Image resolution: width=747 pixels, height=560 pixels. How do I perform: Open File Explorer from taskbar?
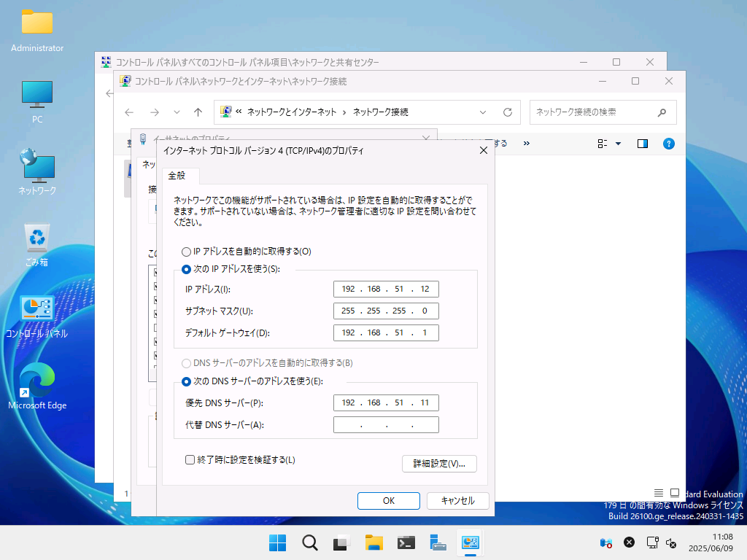click(374, 542)
